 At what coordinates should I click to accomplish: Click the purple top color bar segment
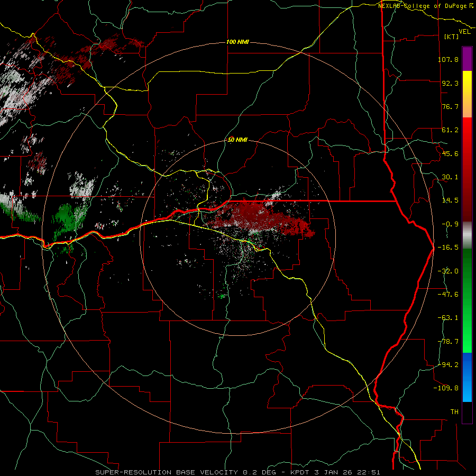pos(467,59)
